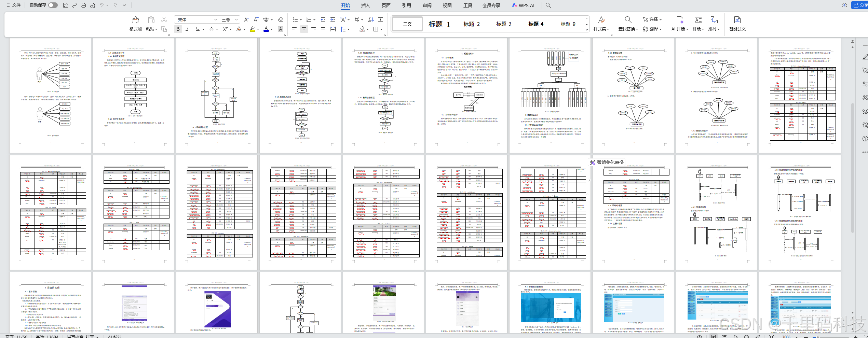Apply the 标题 4 style
The width and height of the screenshot is (868, 338).
pyautogui.click(x=536, y=24)
